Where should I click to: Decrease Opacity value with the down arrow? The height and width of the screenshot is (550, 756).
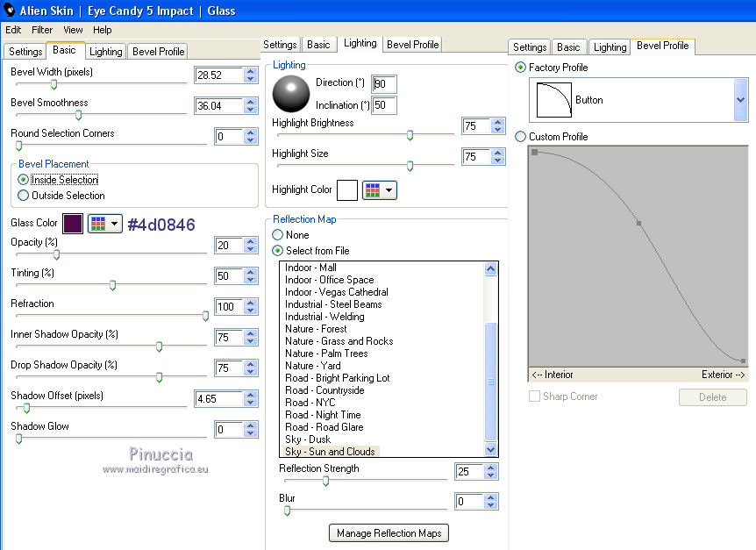[x=251, y=250]
